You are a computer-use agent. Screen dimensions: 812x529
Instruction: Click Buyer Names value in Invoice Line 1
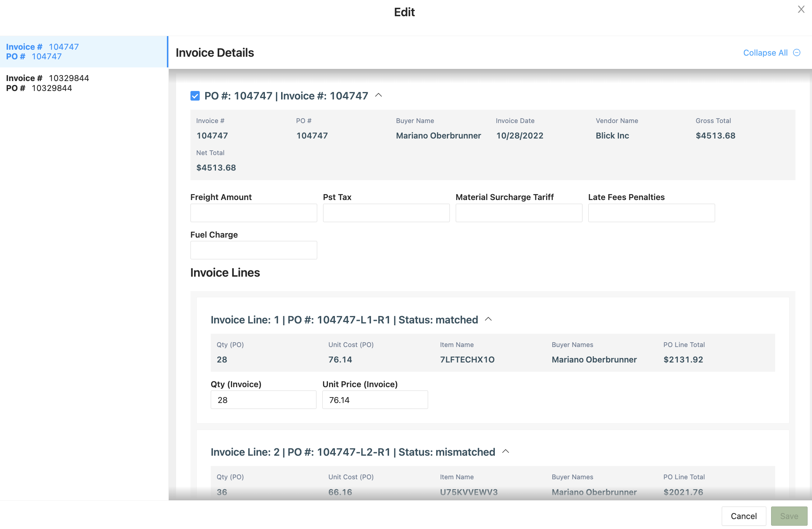coord(594,360)
